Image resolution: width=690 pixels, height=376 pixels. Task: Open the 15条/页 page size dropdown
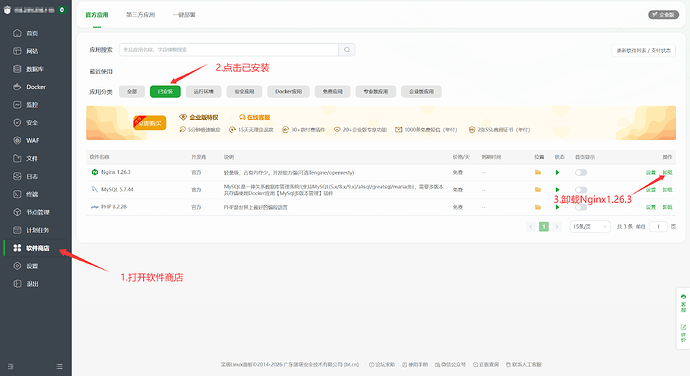click(590, 227)
